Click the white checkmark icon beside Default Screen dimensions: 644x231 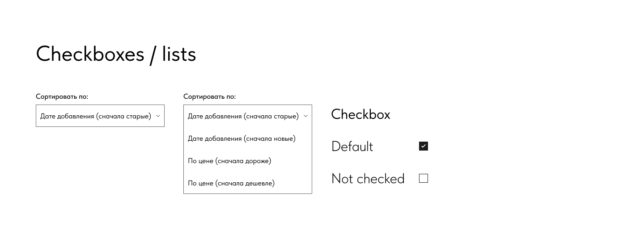424,146
